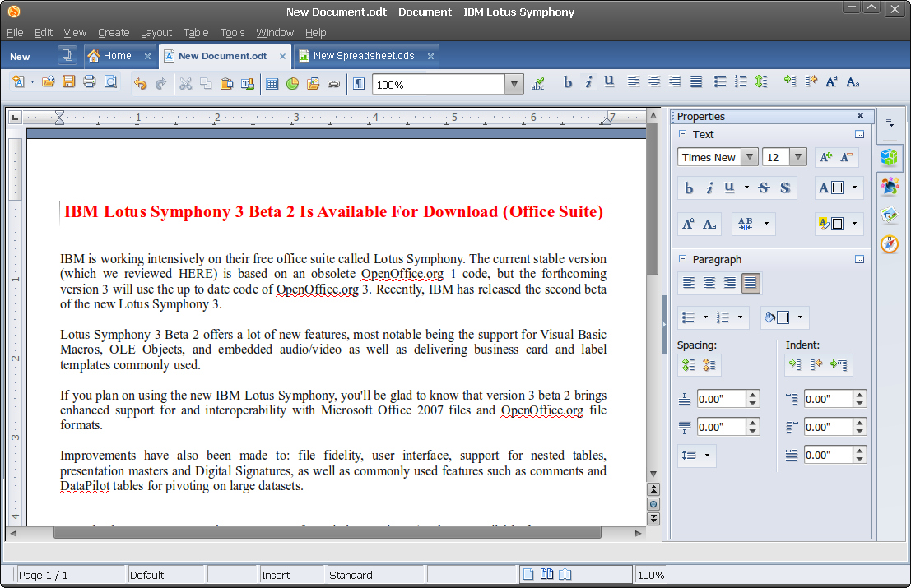The width and height of the screenshot is (911, 588).
Task: Redo the last undone action
Action: (x=161, y=84)
